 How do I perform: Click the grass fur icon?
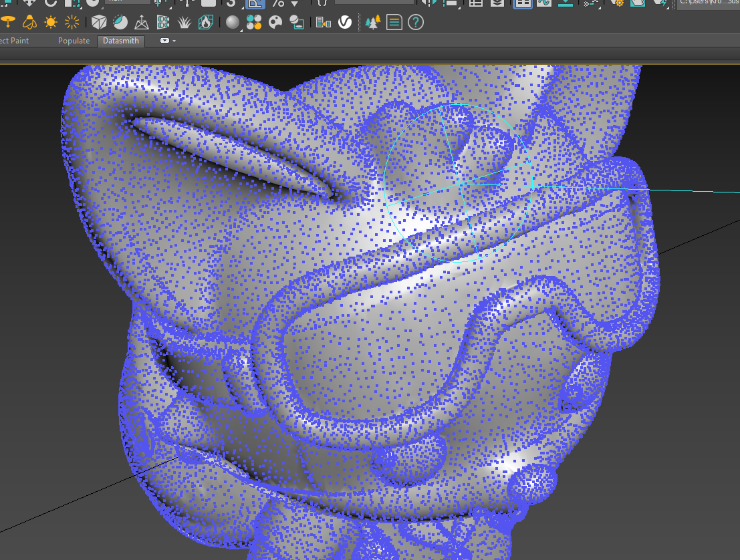pyautogui.click(x=184, y=22)
